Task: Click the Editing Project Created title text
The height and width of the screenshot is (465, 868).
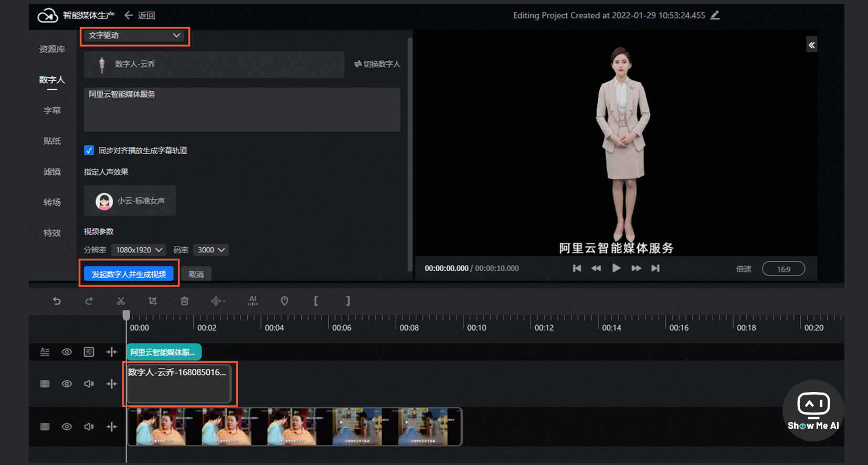Action: tap(609, 15)
